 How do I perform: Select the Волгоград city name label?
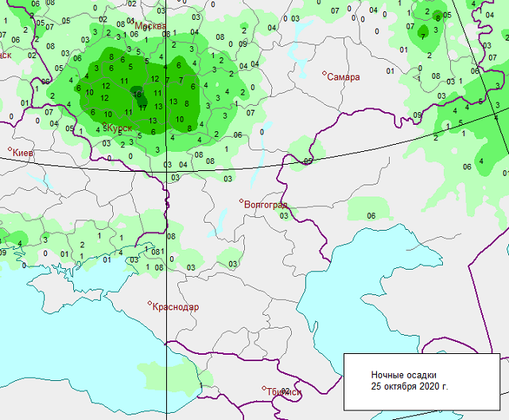click(266, 205)
